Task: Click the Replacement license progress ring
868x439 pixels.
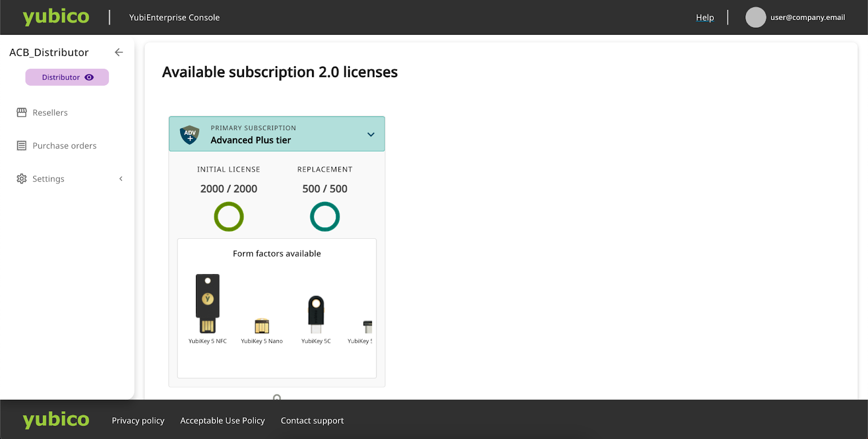Action: coord(325,217)
